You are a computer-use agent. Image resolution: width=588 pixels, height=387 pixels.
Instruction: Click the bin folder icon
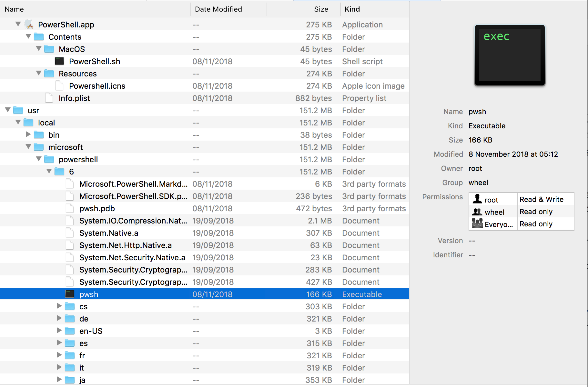click(x=39, y=135)
